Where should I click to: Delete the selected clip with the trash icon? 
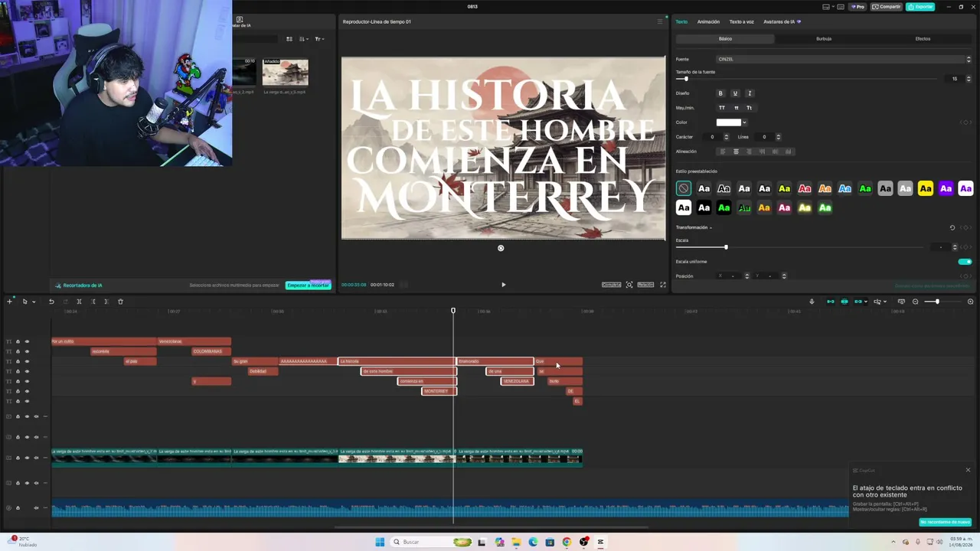[x=120, y=302]
